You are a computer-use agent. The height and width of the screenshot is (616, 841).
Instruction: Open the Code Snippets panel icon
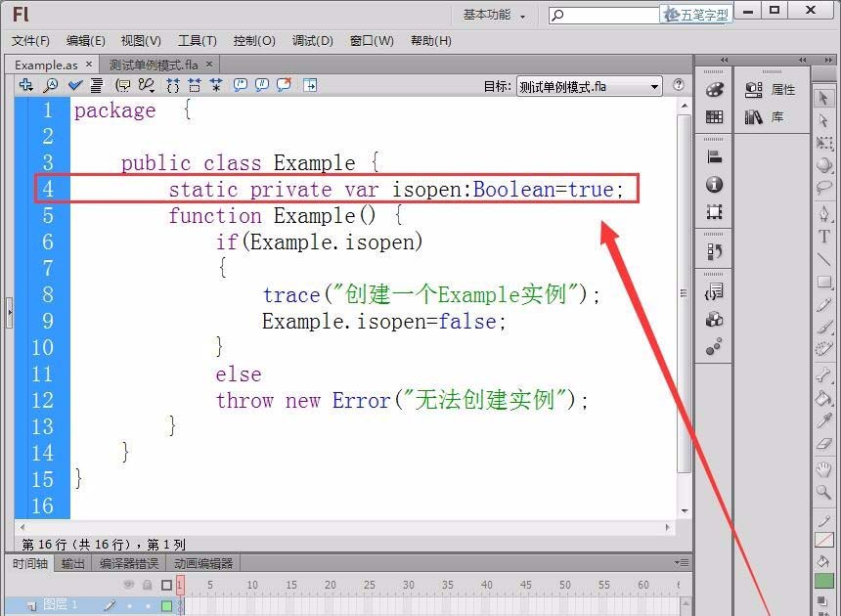pyautogui.click(x=714, y=292)
